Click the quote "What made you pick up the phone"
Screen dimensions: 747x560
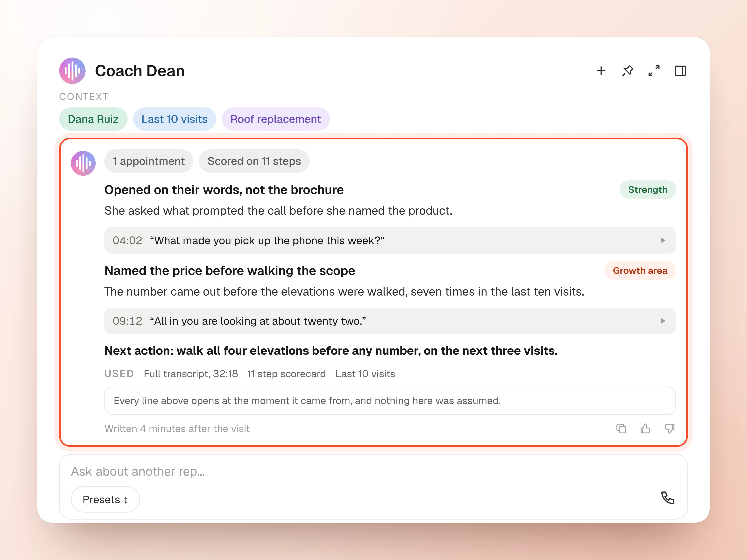click(x=267, y=240)
